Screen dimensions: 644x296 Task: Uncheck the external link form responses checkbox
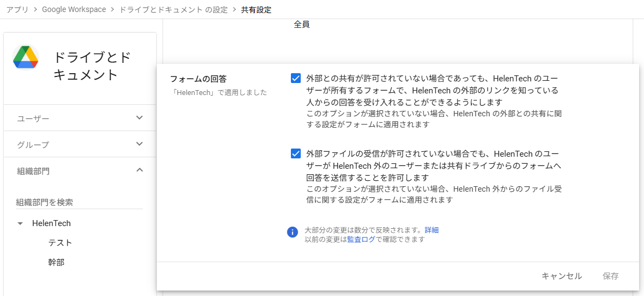[x=296, y=78]
